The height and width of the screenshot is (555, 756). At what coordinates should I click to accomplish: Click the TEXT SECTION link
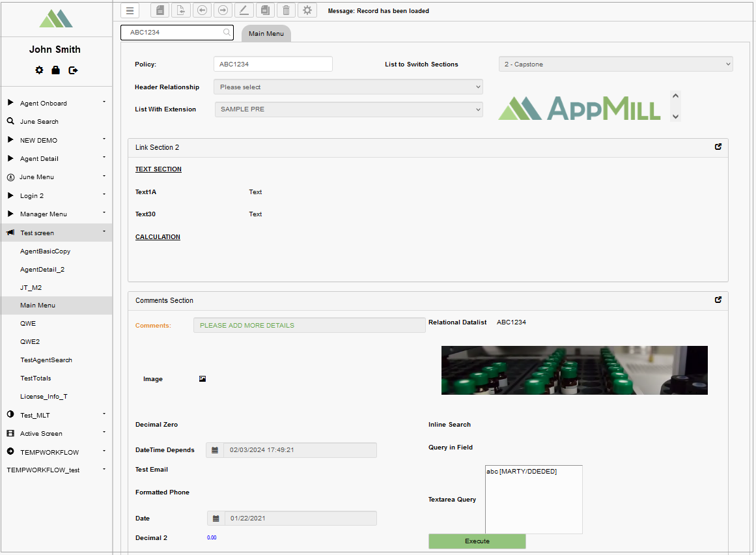(158, 169)
